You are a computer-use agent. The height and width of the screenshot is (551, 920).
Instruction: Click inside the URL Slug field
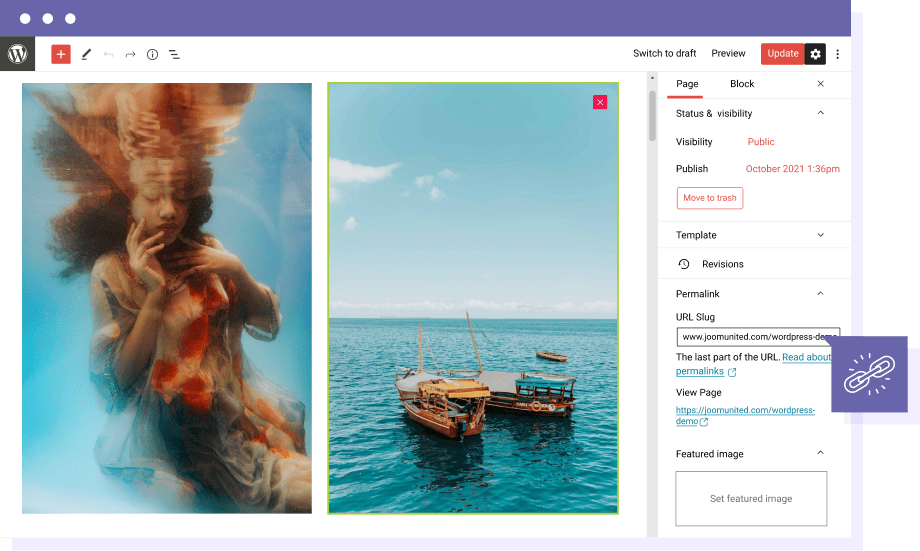pyautogui.click(x=757, y=337)
